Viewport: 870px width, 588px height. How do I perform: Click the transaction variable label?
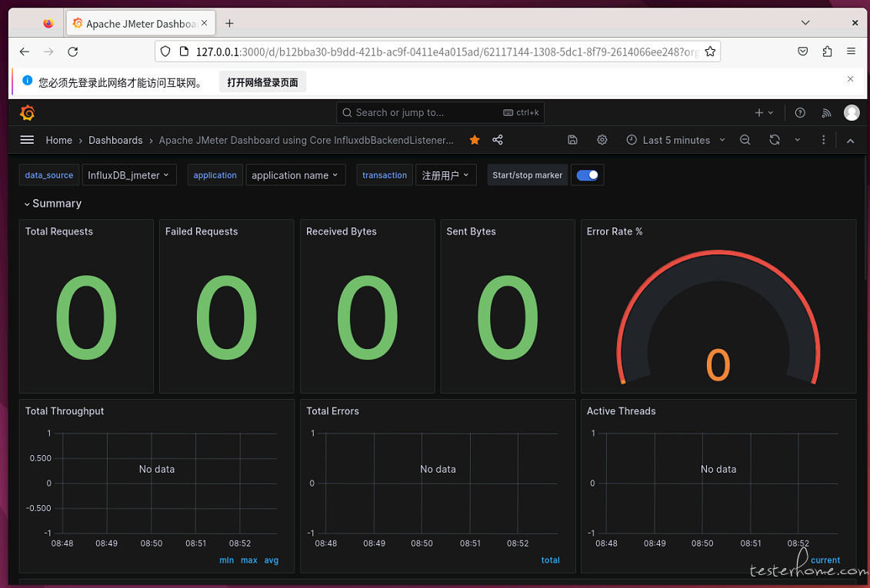click(x=385, y=175)
